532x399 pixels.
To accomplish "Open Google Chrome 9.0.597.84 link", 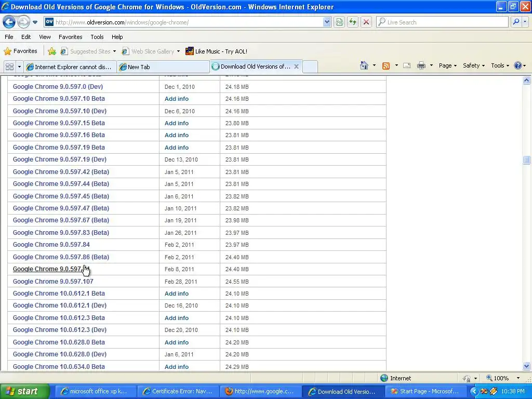I will tap(51, 245).
